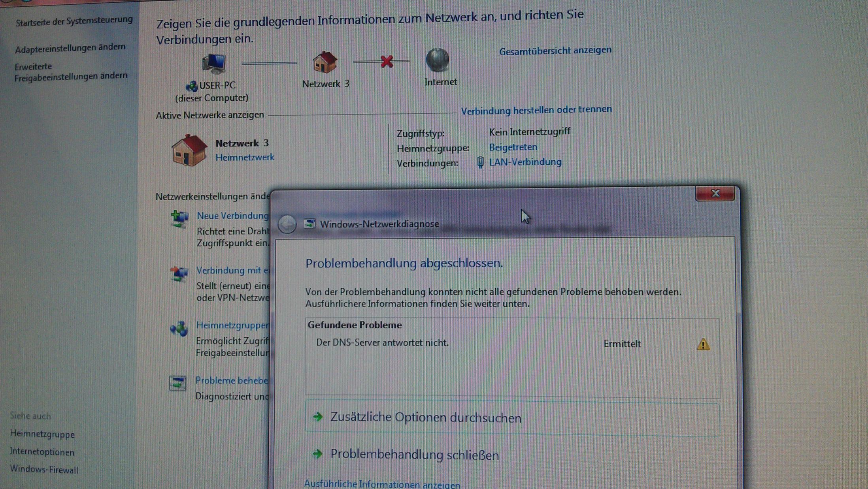Open Windows-Firewall from sidebar
Screen dimensions: 868x489
pos(44,469)
